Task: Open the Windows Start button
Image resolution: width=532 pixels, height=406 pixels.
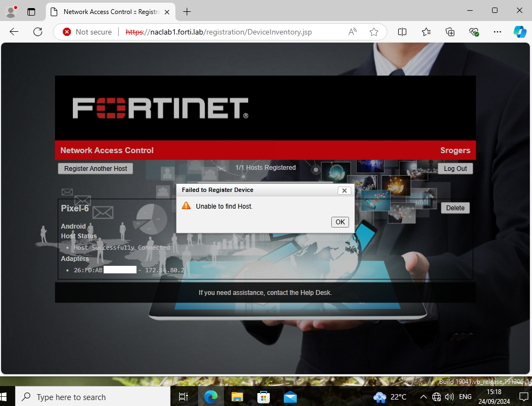Action: 3,396
